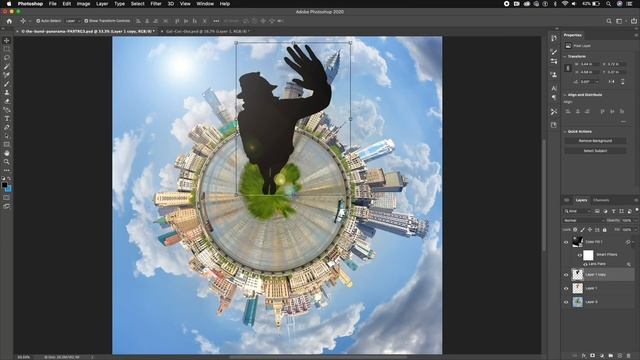Create a new layer icon

620,356
